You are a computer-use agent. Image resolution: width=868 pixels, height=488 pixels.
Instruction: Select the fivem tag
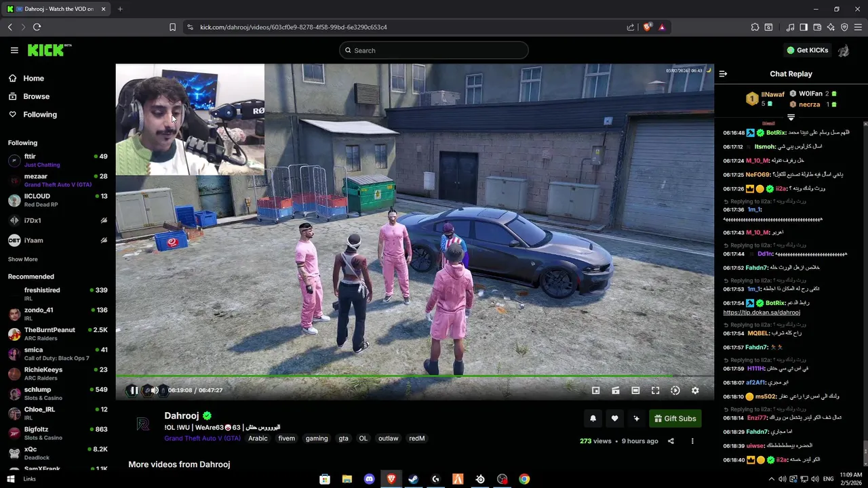pyautogui.click(x=287, y=439)
